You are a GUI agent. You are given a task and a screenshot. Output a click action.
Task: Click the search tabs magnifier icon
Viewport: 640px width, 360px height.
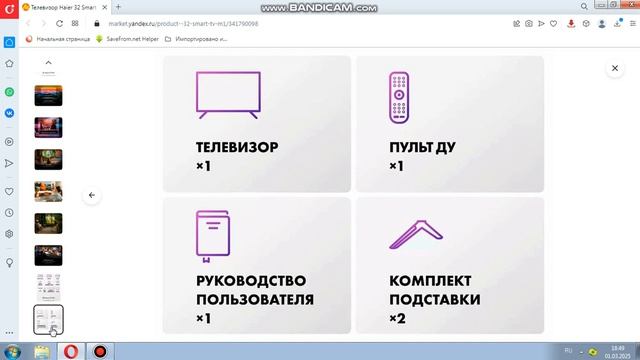tap(584, 7)
